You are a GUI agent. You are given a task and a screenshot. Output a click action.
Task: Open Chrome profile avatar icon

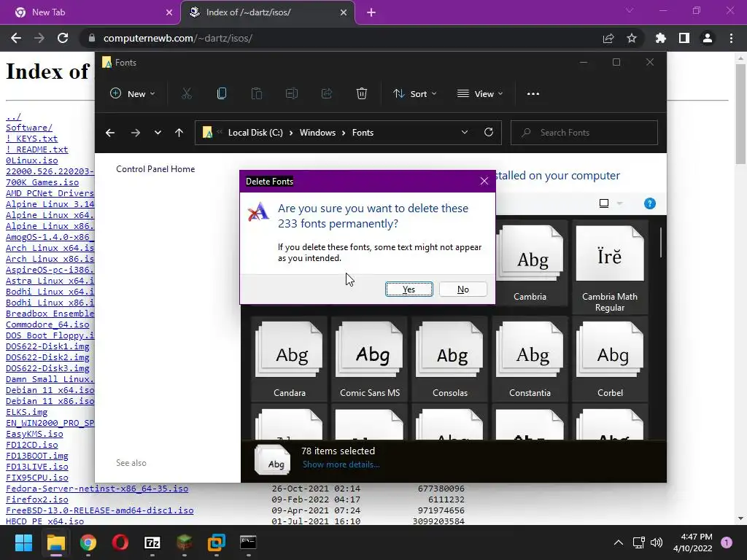click(x=708, y=38)
